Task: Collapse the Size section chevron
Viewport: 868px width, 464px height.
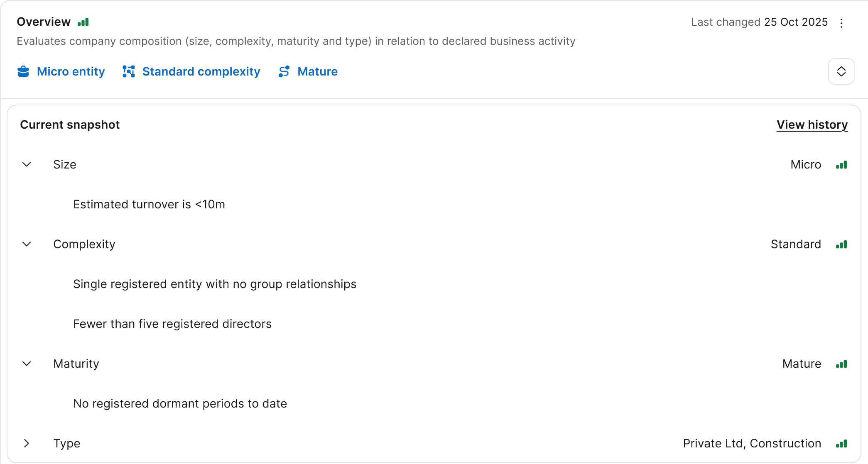Action: point(27,164)
